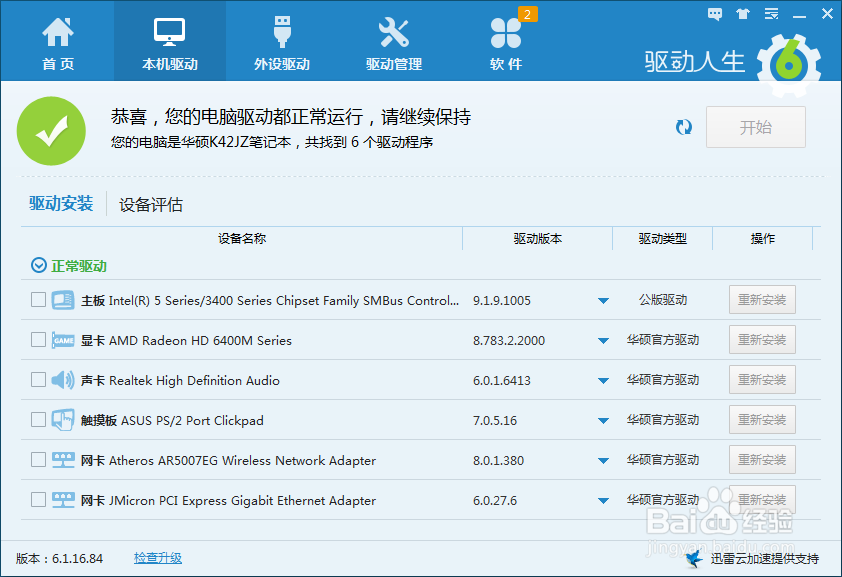Select the 驱动安装 sub-tab

tap(61, 203)
